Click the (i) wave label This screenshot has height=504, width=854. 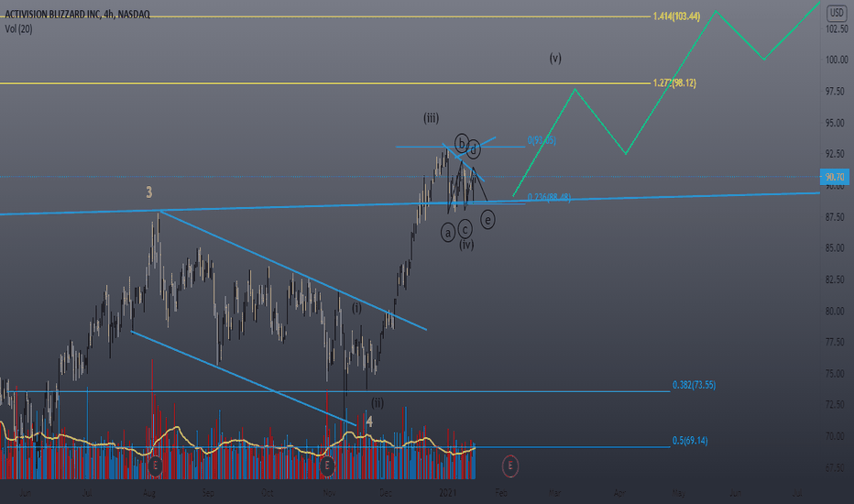point(356,308)
